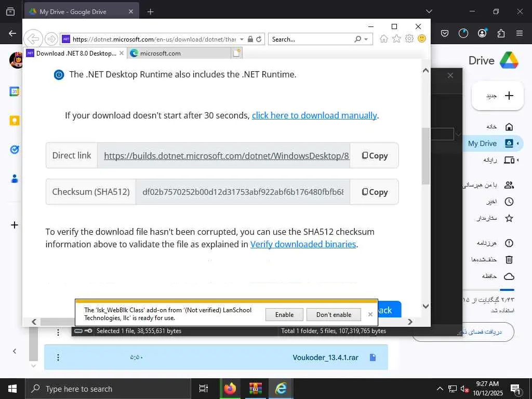Open Firefox application hamburger menu
The image size is (532, 399).
(520, 33)
